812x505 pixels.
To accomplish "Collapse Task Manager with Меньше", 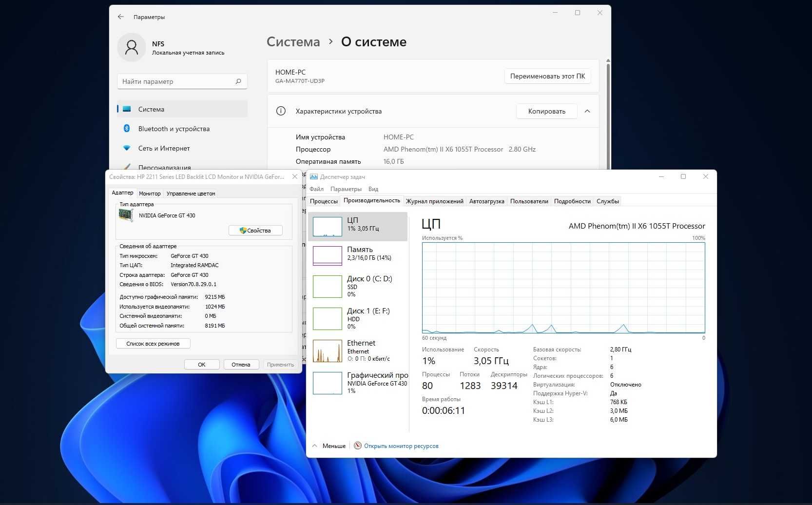I will (x=329, y=446).
